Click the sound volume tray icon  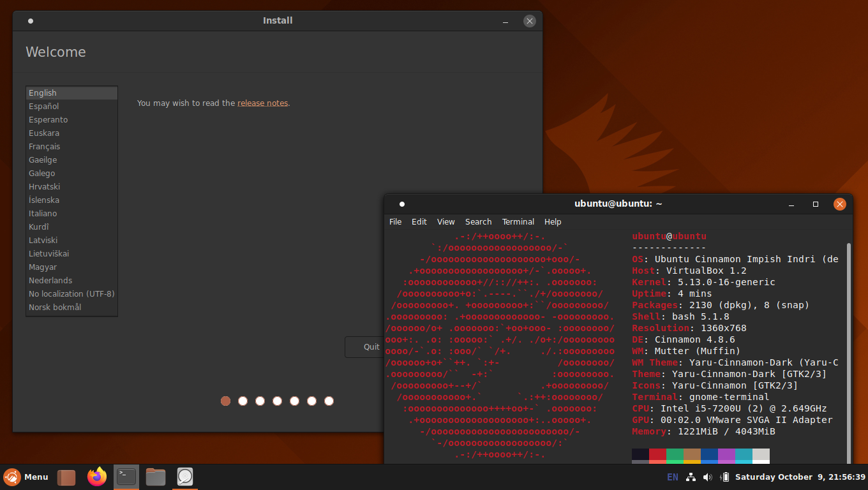(x=707, y=477)
